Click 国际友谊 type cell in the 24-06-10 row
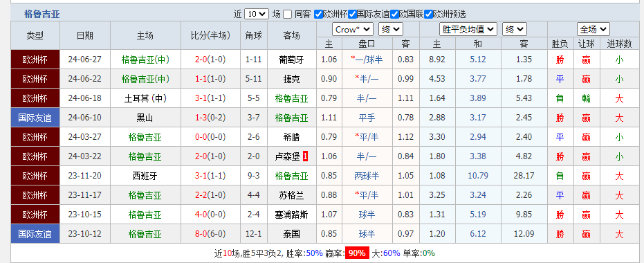Screen dimensions: 644x263 coord(35,118)
